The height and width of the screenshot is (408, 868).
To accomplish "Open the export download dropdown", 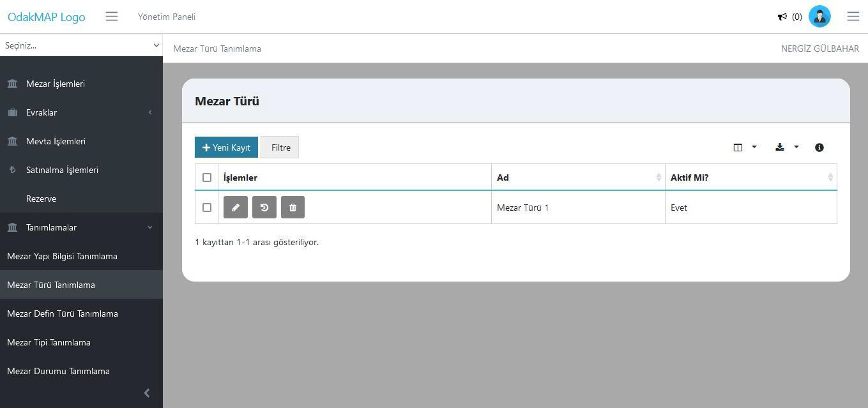I will [787, 147].
